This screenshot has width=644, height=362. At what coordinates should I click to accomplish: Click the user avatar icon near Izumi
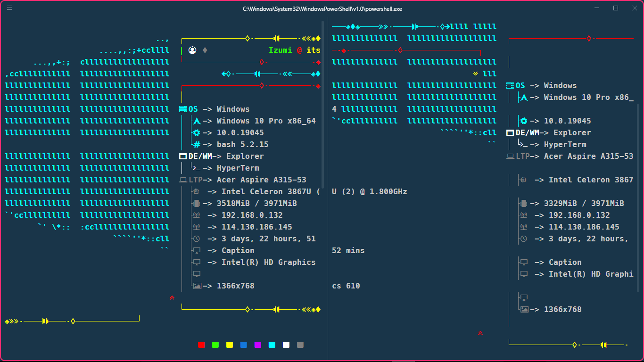pos(192,49)
